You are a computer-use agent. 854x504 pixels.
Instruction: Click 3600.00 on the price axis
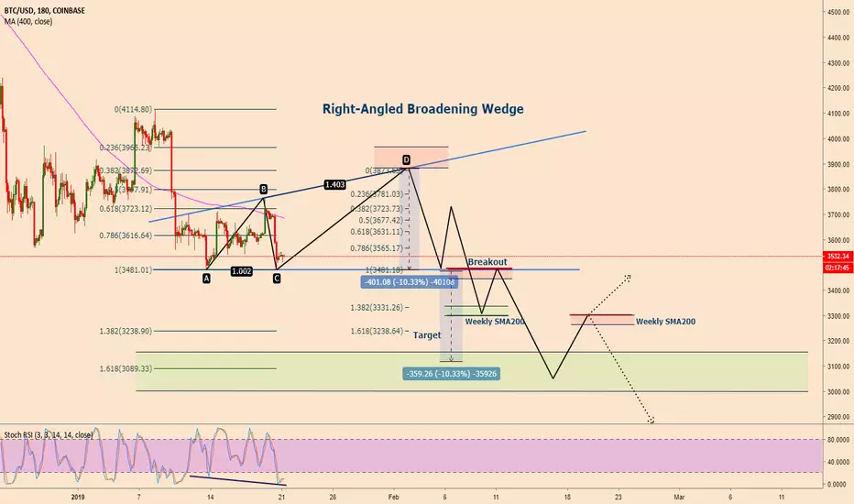click(838, 240)
